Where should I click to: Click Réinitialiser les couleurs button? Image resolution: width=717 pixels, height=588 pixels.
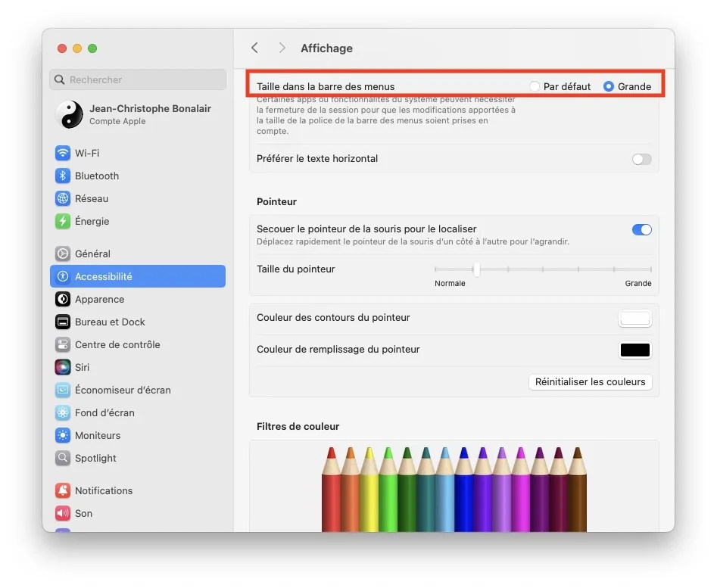point(590,381)
